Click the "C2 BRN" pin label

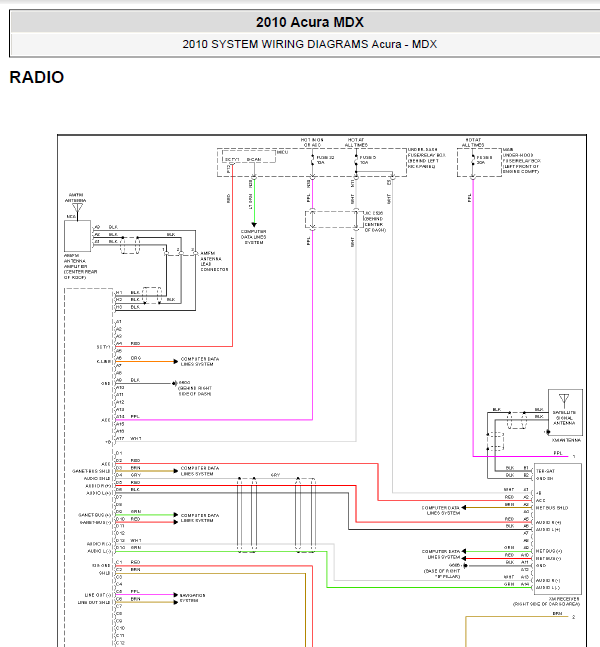click(x=128, y=569)
